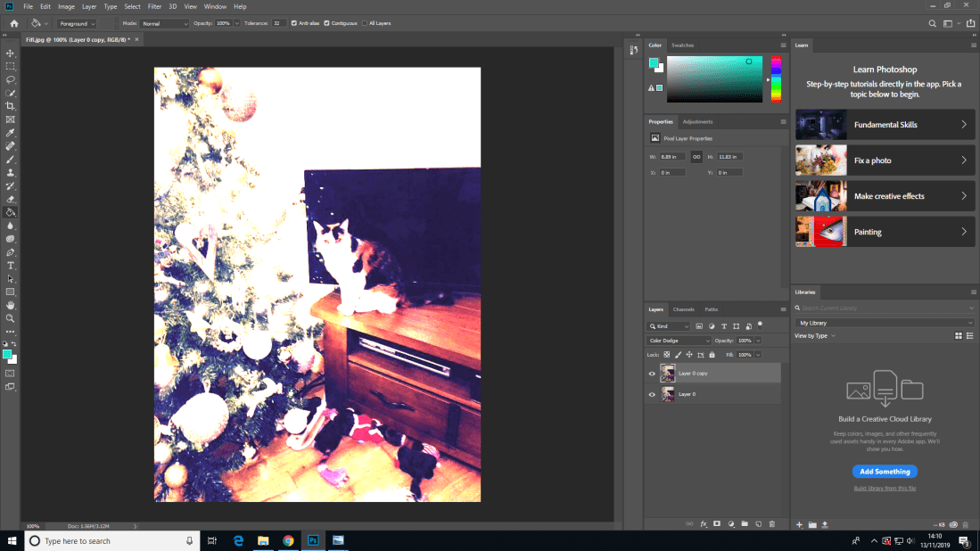Click the rainbow hue slider strip
Viewport: 980px width, 551px height.
[776, 80]
